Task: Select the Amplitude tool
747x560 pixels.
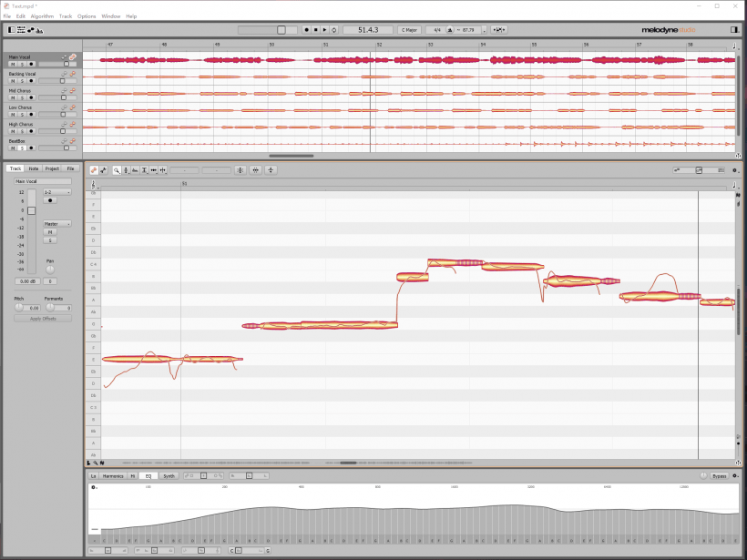Action: [143, 169]
